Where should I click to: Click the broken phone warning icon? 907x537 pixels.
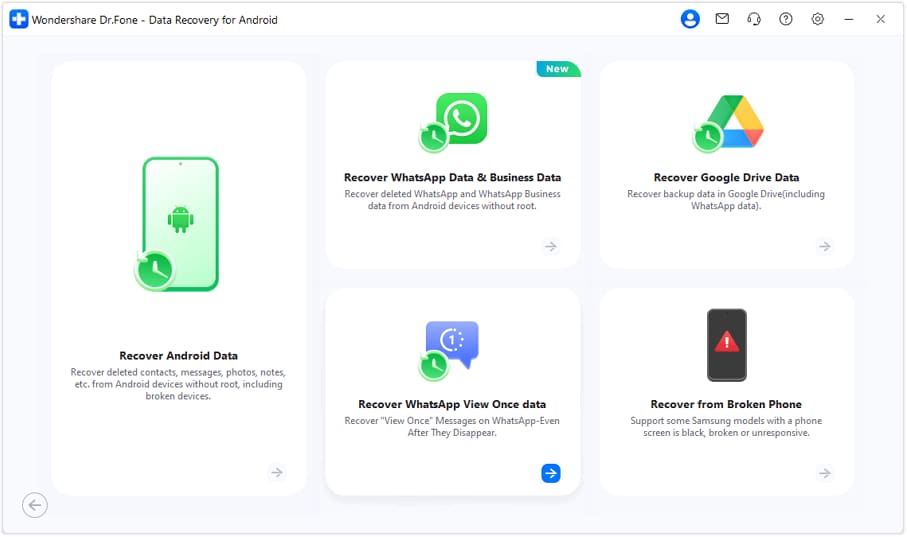pos(727,345)
